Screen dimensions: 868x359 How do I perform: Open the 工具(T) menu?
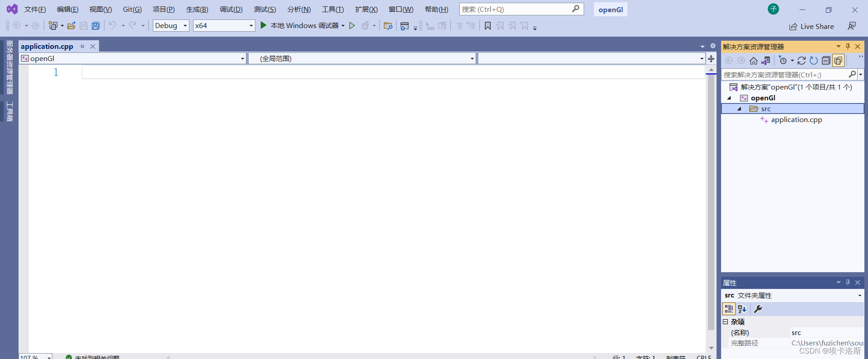(x=333, y=9)
